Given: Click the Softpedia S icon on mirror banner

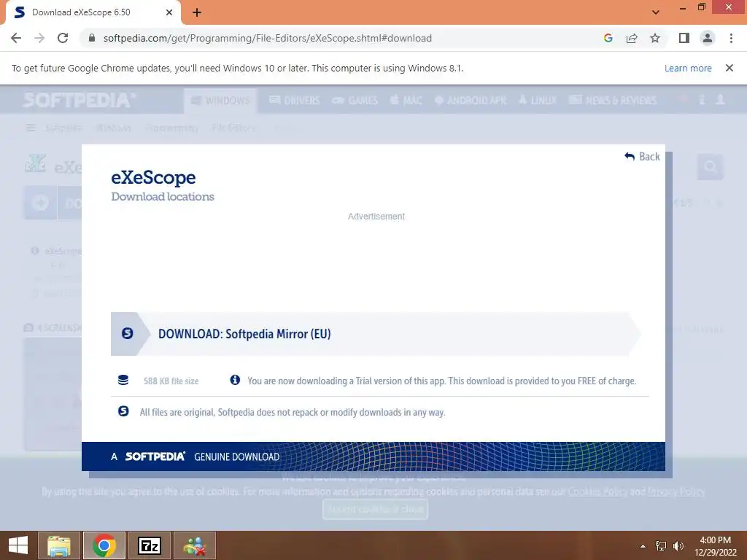Looking at the screenshot, I should click(127, 333).
